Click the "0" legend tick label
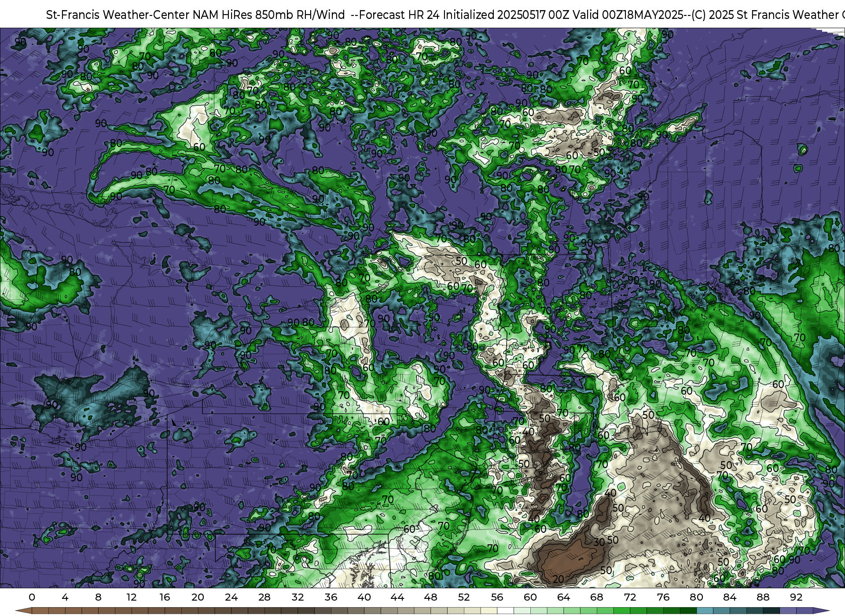This screenshot has width=845, height=616. coord(32,597)
